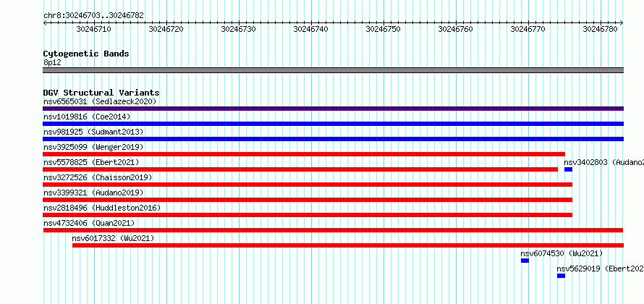The width and height of the screenshot is (644, 304).
Task: Open the nsv6017332 (Wu2021) label
Action: 113,238
